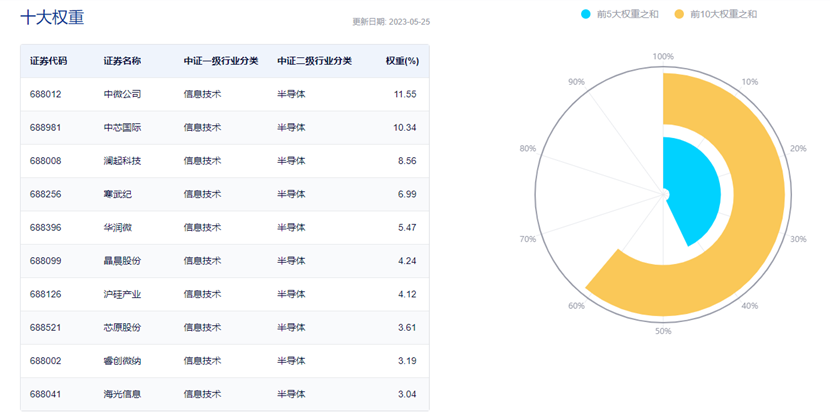Click the 权重(%) column header
The height and width of the screenshot is (416, 830).
tap(402, 61)
